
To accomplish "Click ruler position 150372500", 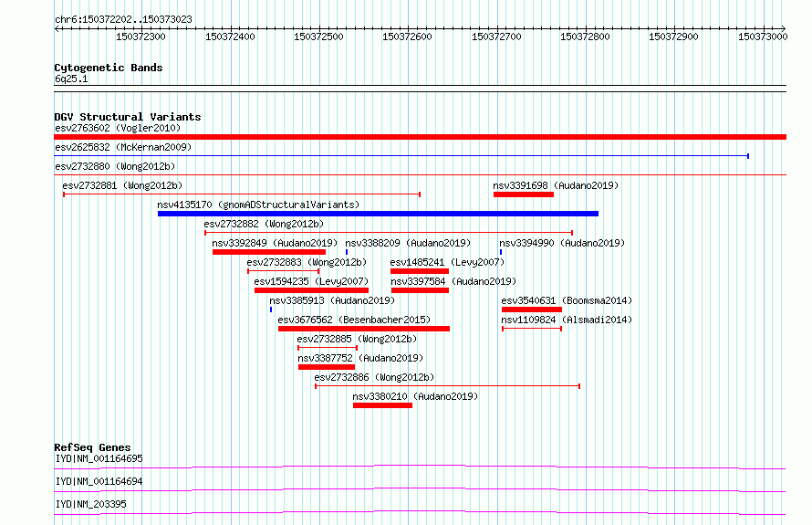I will coord(318,37).
